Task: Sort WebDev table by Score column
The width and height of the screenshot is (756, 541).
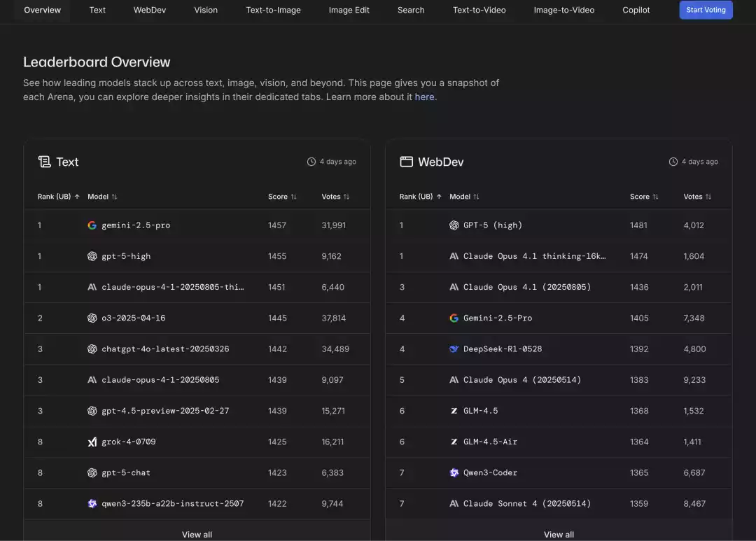Action: 644,197
